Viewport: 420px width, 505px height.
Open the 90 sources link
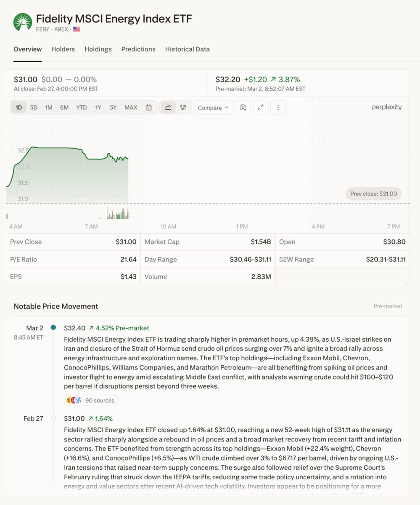pos(99,400)
